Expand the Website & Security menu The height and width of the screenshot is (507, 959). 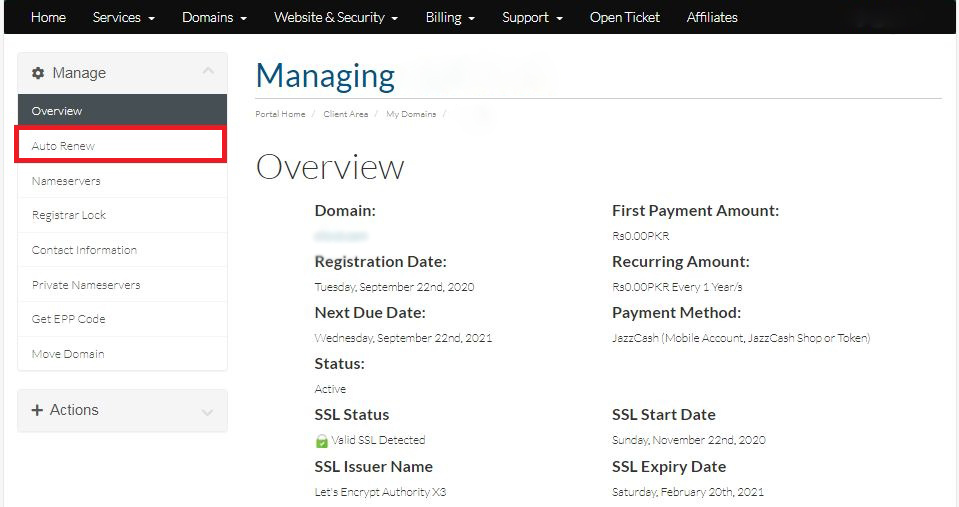click(335, 17)
